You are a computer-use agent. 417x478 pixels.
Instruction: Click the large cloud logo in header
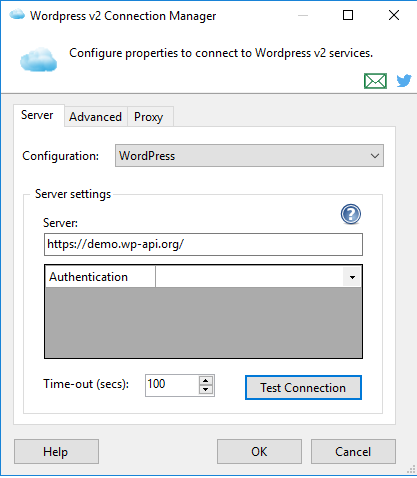click(38, 59)
